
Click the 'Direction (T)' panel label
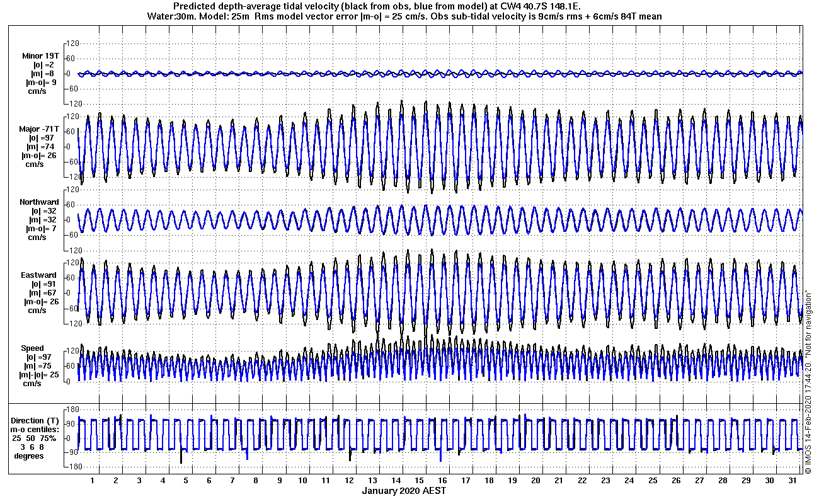[36, 421]
